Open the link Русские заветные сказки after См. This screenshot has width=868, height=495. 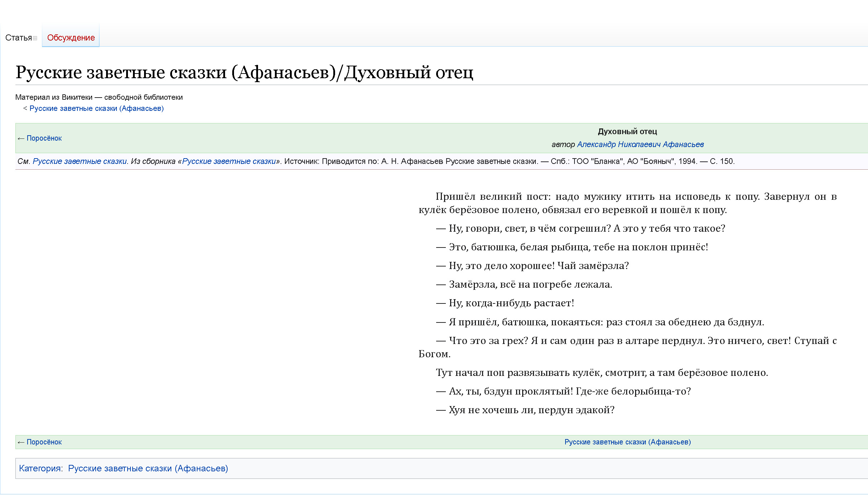click(80, 161)
